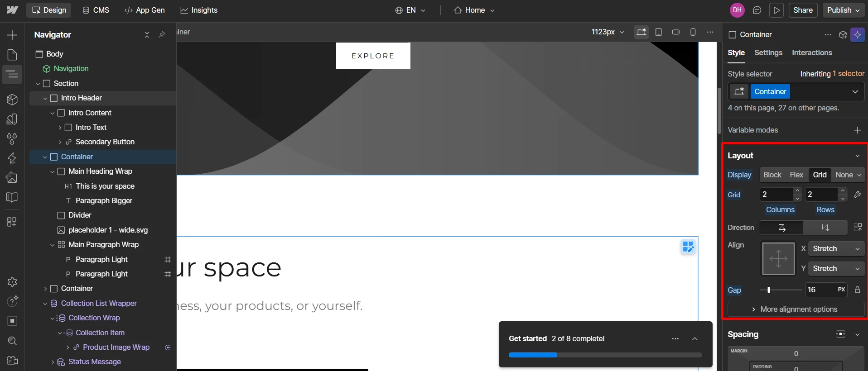This screenshot has height=371, width=868.
Task: Click the Get started progress bar
Action: [x=605, y=355]
